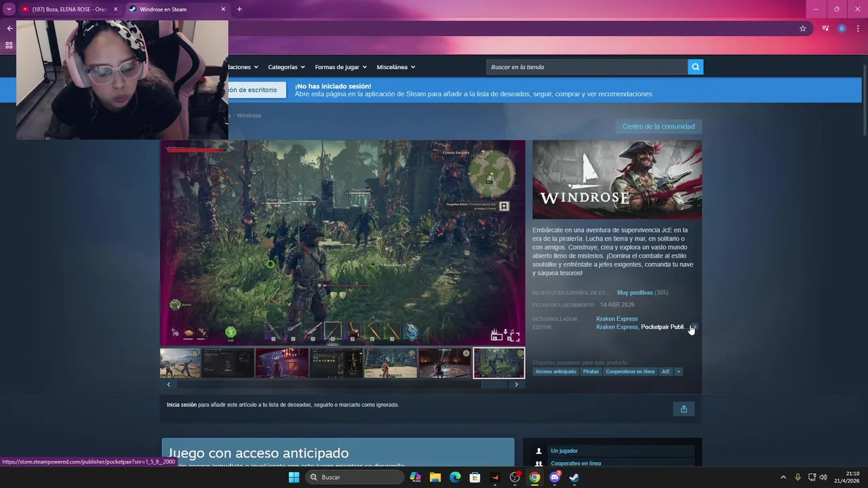
Task: Select the red-toned third thumbnail
Action: click(282, 363)
